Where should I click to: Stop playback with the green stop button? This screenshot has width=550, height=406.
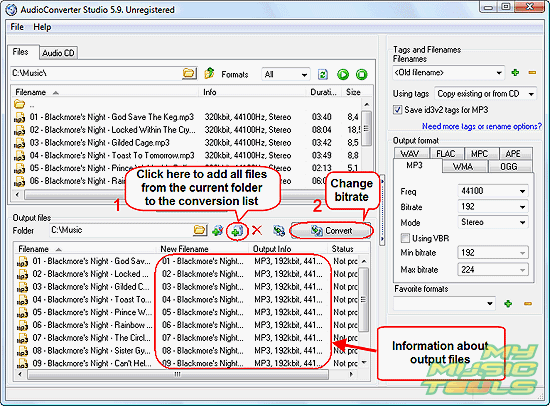coord(361,74)
